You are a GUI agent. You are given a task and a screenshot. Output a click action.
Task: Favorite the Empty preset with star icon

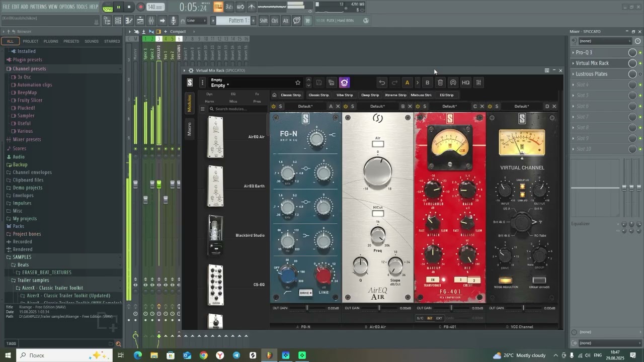click(298, 82)
